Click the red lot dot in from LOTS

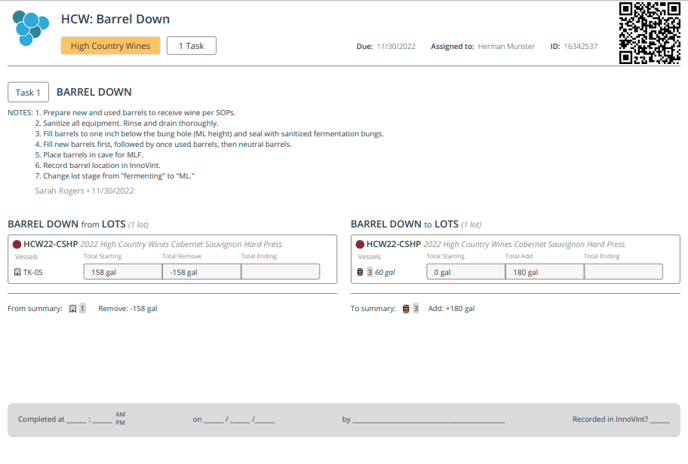coord(17,245)
